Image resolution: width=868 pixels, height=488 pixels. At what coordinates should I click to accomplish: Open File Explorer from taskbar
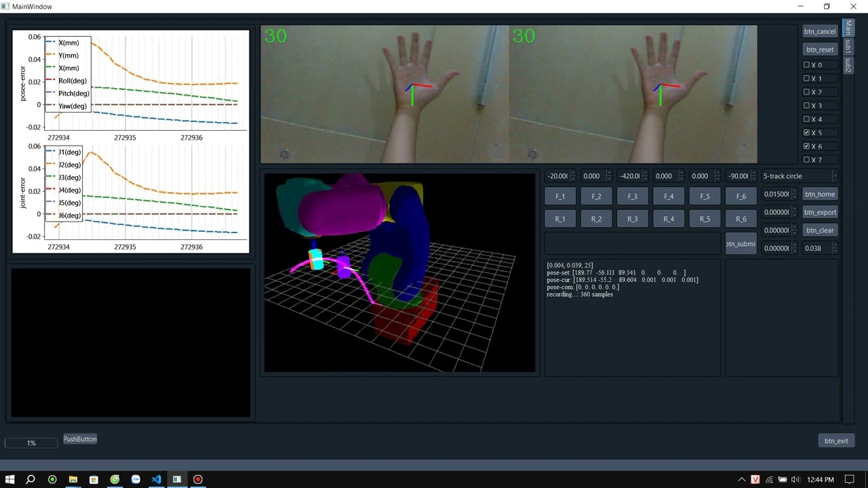point(73,479)
